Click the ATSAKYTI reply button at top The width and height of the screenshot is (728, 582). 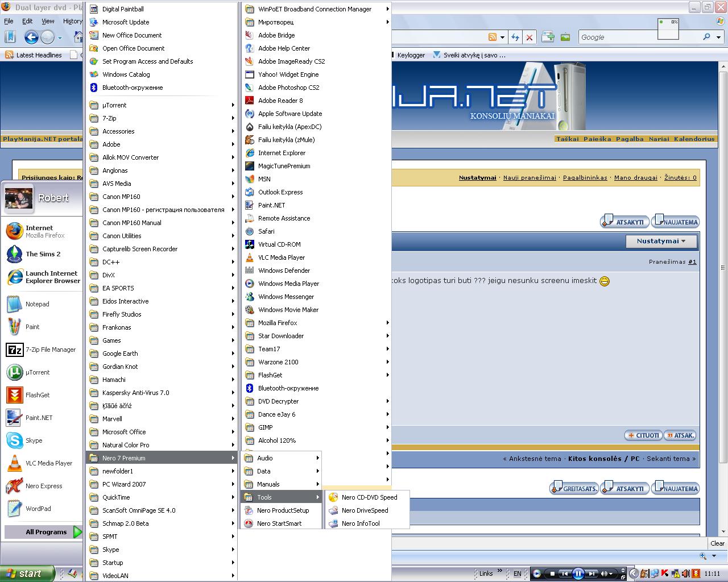pos(624,222)
